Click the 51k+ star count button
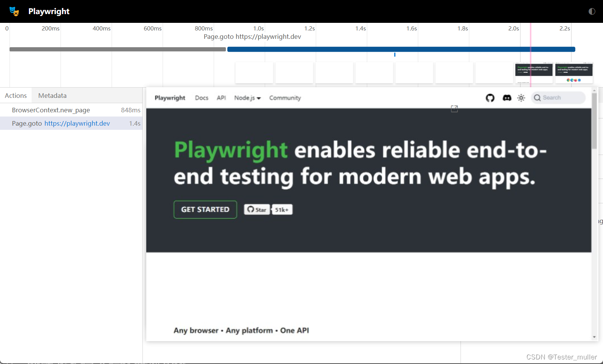Viewport: 603px width, 364px height. pyautogui.click(x=282, y=210)
